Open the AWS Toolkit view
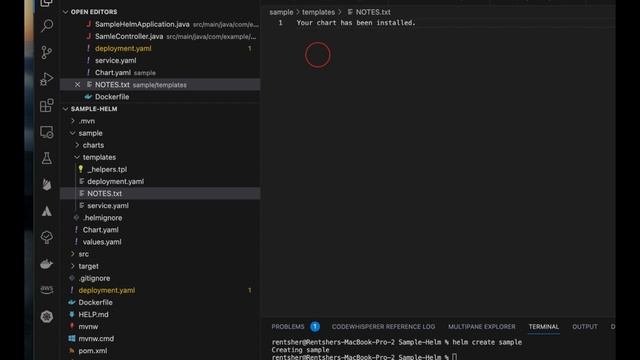 [x=47, y=290]
